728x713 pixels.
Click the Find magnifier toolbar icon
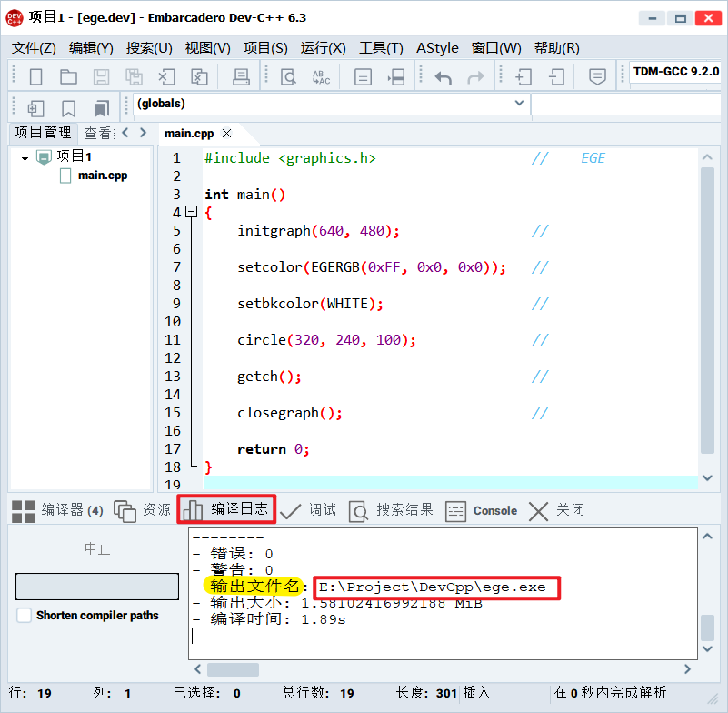click(288, 76)
